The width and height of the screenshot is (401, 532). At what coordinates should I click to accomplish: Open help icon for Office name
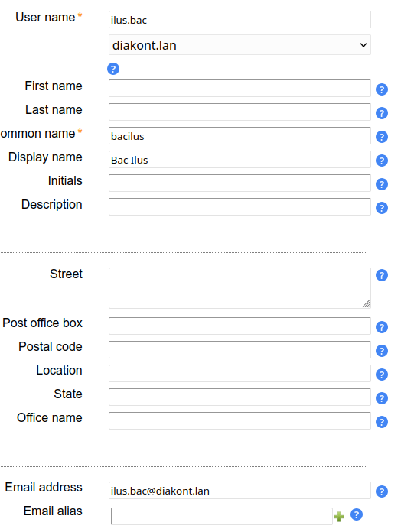(382, 422)
